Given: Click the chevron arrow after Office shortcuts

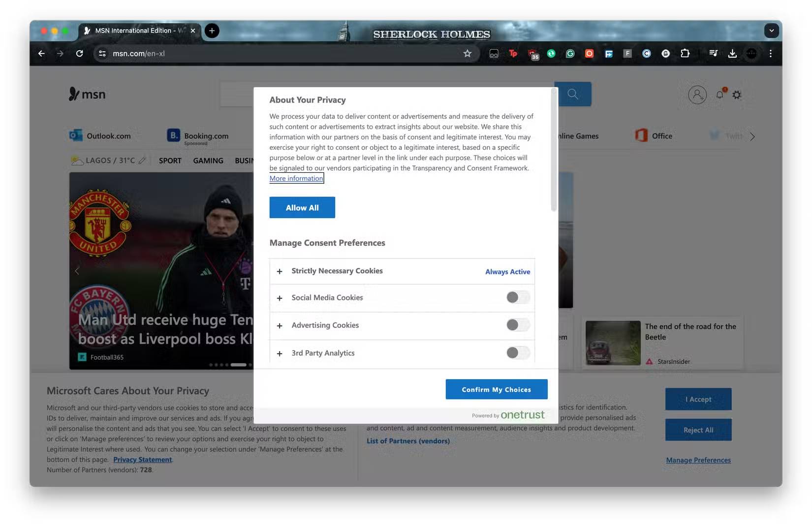Looking at the screenshot, I should [x=752, y=136].
